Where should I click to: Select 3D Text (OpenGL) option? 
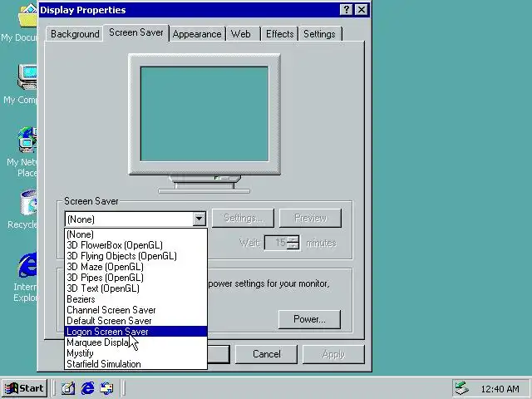click(x=135, y=288)
